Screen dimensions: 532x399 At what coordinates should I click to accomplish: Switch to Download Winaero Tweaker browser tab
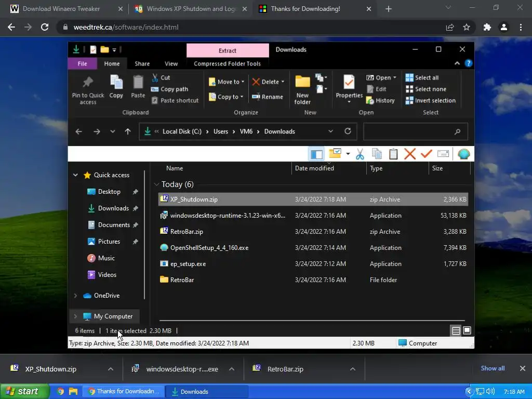pos(62,9)
